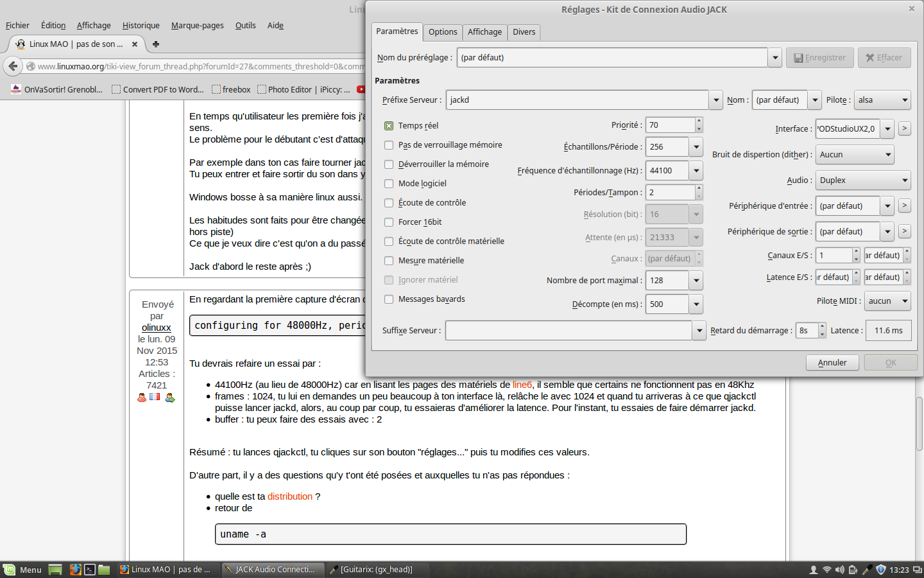Viewport: 924px width, 578px height.
Task: Click the Décompte (en ms) value field
Action: coord(667,304)
